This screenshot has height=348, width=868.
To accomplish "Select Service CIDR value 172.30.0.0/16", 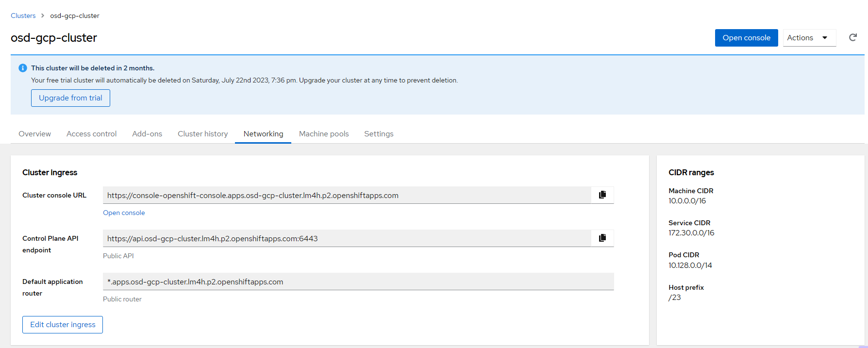I will click(x=691, y=233).
